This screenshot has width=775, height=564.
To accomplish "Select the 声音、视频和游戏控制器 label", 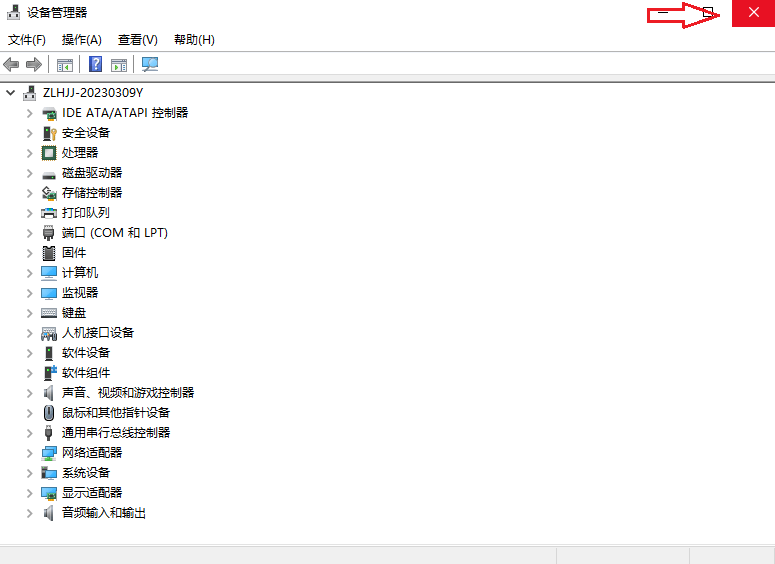I will click(128, 393).
